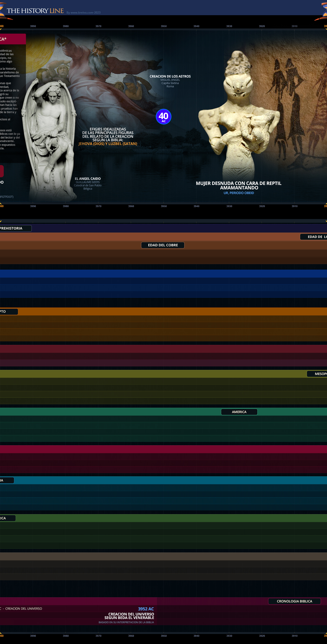Select the MESOPO band label

(317, 374)
